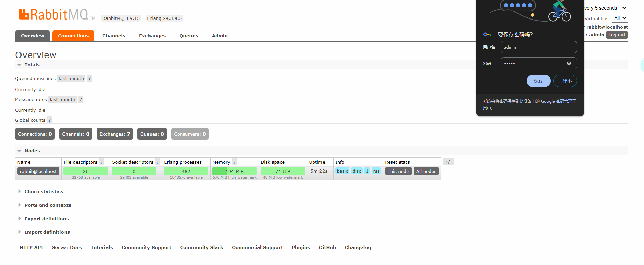Open the Server Docs link

[x=67, y=247]
